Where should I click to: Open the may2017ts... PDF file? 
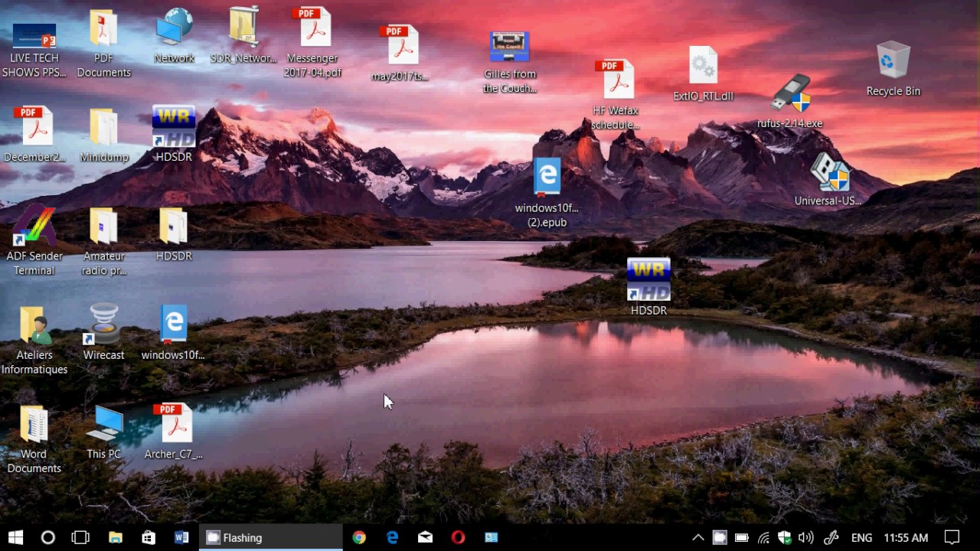[x=400, y=54]
